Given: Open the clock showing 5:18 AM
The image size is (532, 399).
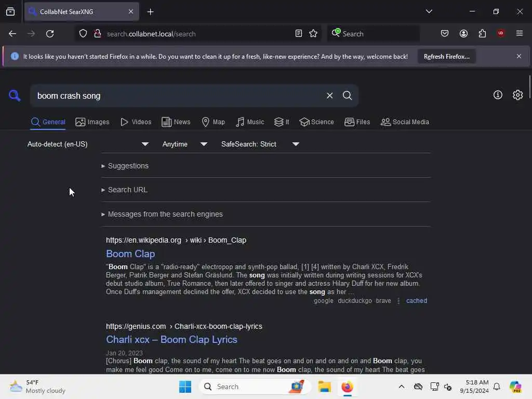Looking at the screenshot, I should click(474, 387).
